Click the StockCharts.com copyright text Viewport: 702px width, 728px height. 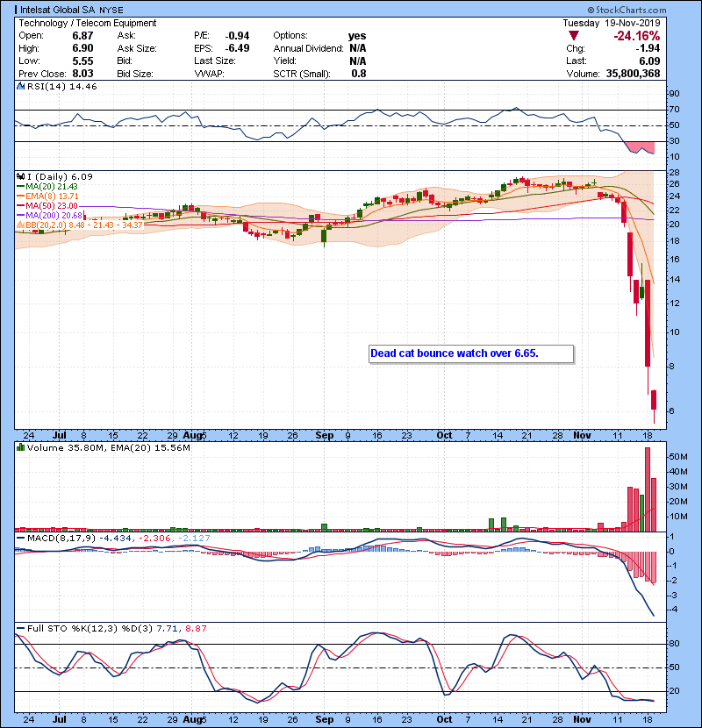coord(627,10)
